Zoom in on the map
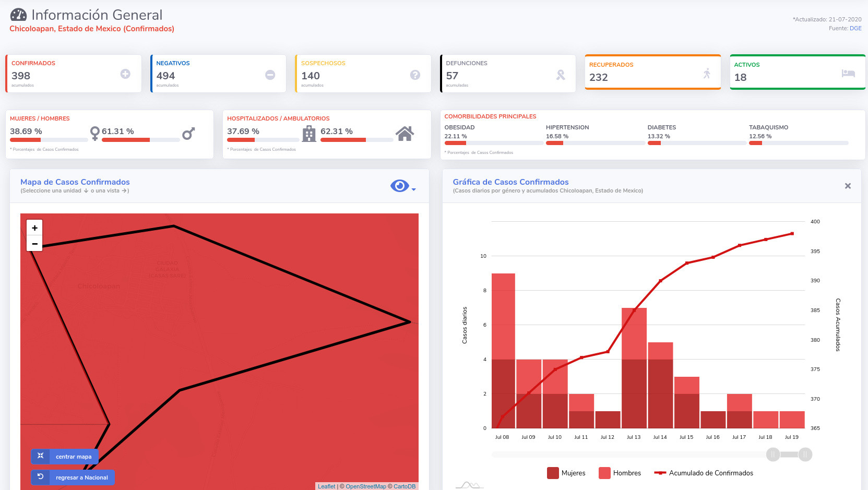The image size is (868, 490). click(x=34, y=228)
